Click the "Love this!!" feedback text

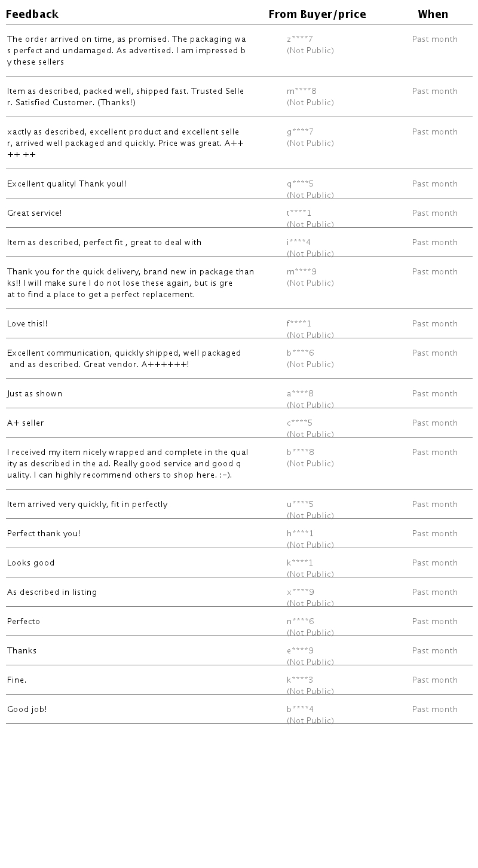pyautogui.click(x=27, y=324)
